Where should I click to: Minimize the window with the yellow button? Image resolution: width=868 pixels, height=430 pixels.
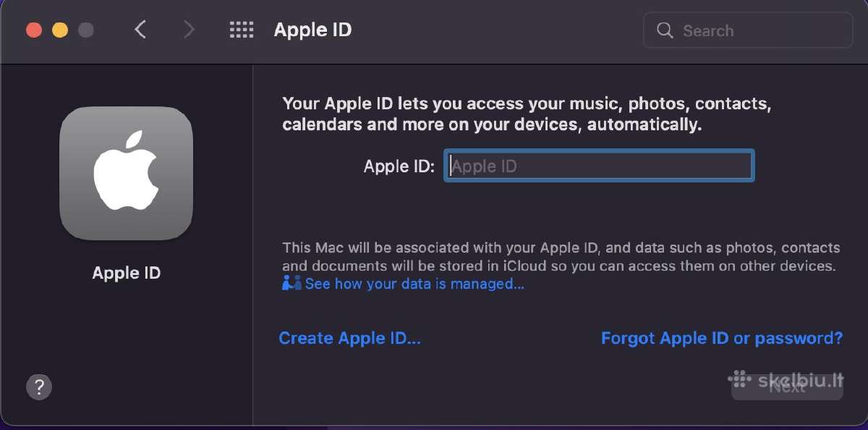click(x=60, y=30)
